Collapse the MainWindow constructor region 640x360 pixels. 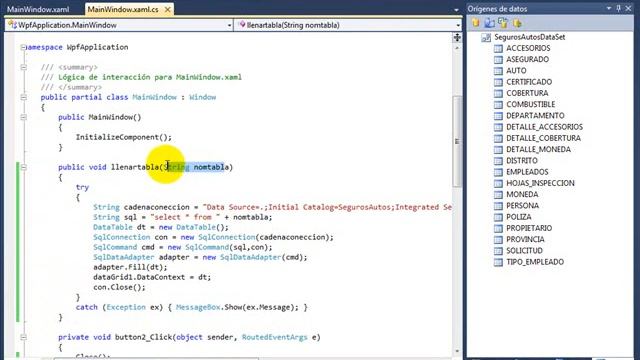click(23, 118)
